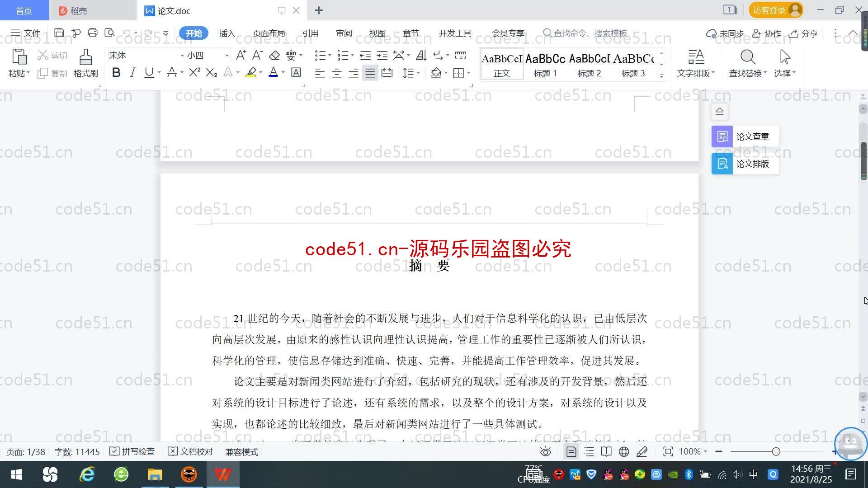Expand line spacing dropdown
The image size is (868, 488).
click(x=419, y=73)
